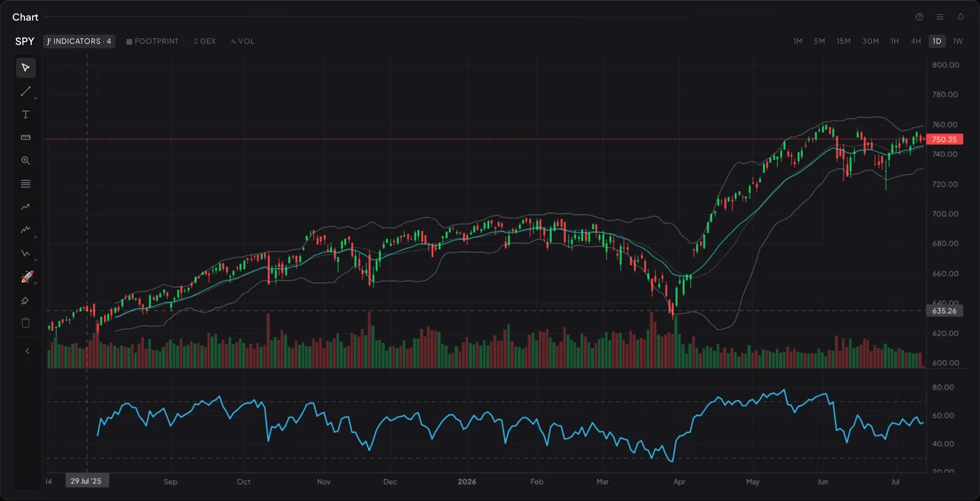
Task: Click the 660.00 price axis label
Action: [x=946, y=274]
